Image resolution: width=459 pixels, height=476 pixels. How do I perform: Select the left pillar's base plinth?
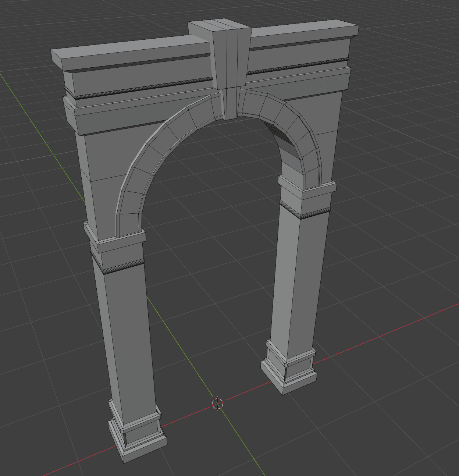137,441
